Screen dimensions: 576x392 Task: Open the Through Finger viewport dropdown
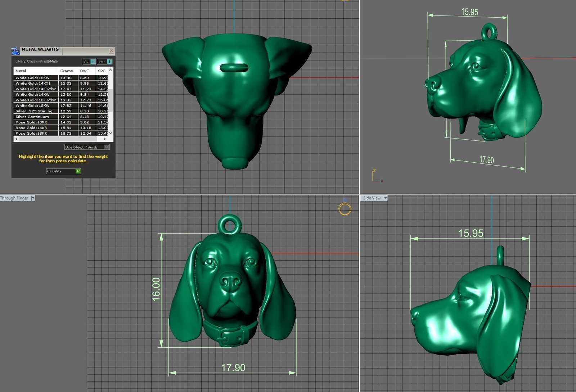click(x=33, y=198)
